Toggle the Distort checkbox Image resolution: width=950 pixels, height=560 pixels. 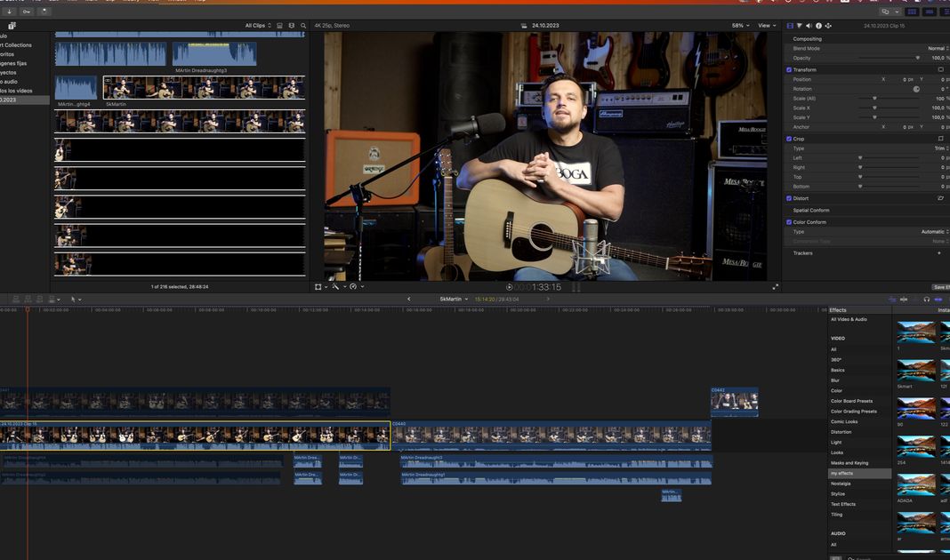tap(789, 198)
